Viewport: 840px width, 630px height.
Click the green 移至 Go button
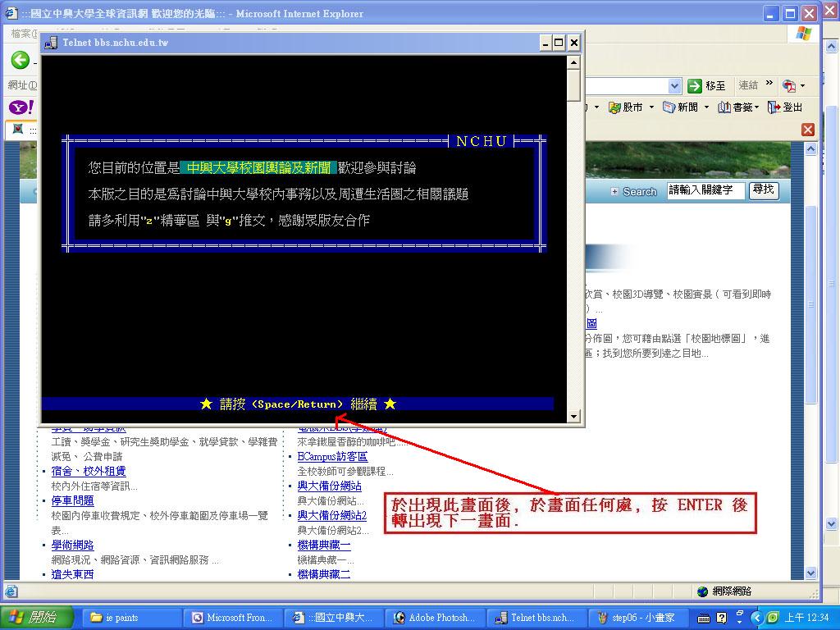[706, 85]
